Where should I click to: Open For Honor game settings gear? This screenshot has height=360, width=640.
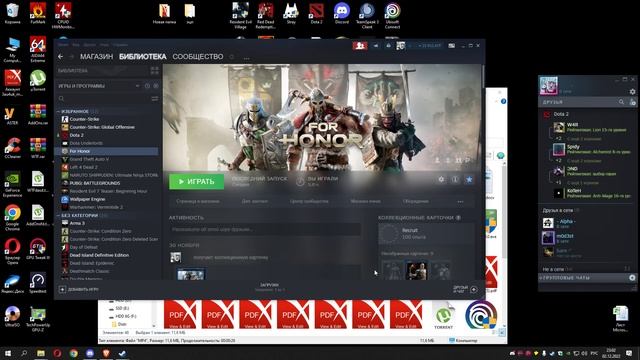tap(441, 180)
